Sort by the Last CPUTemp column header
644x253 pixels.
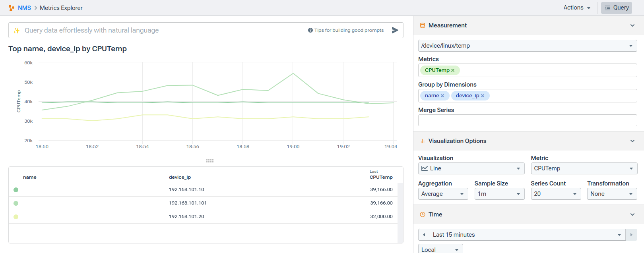point(381,175)
